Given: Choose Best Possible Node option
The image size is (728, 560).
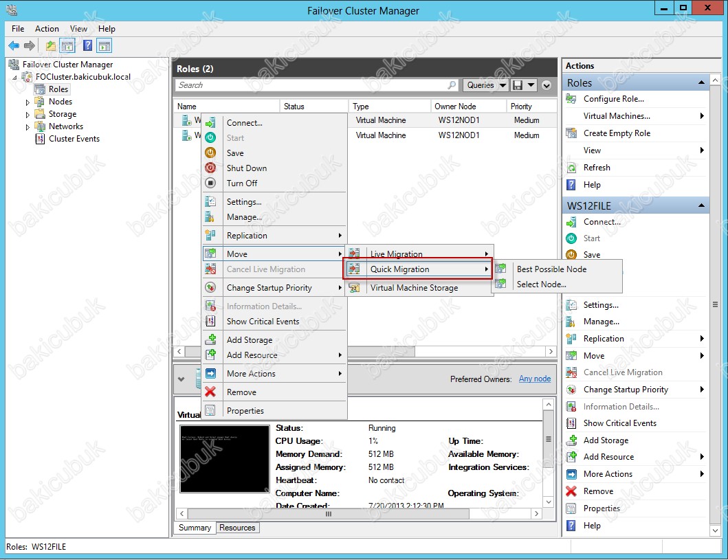Looking at the screenshot, I should pyautogui.click(x=558, y=269).
